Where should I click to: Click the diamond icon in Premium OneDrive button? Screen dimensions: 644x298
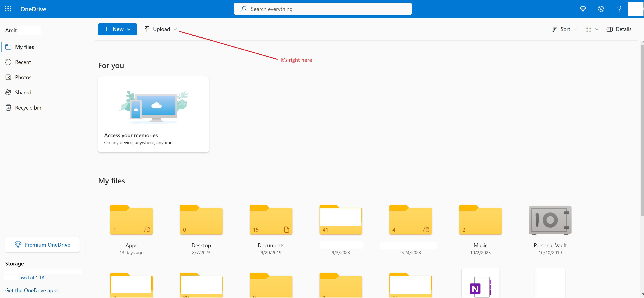(x=18, y=245)
